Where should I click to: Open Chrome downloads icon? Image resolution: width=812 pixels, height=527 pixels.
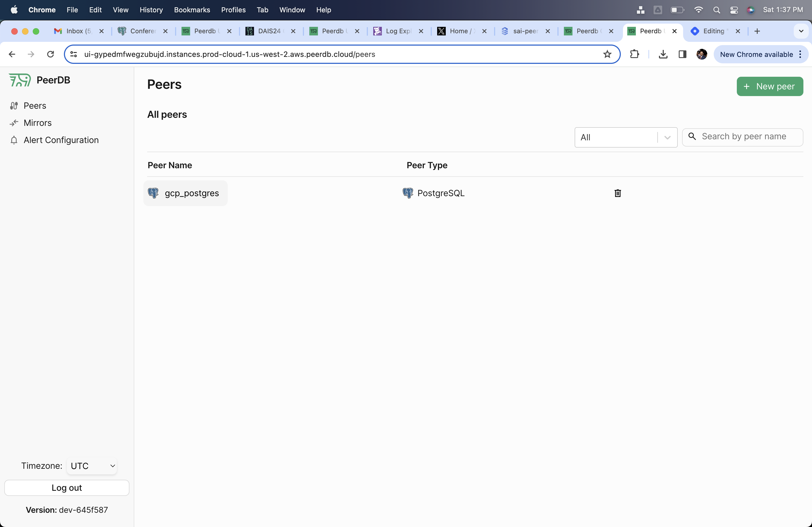tap(662, 54)
